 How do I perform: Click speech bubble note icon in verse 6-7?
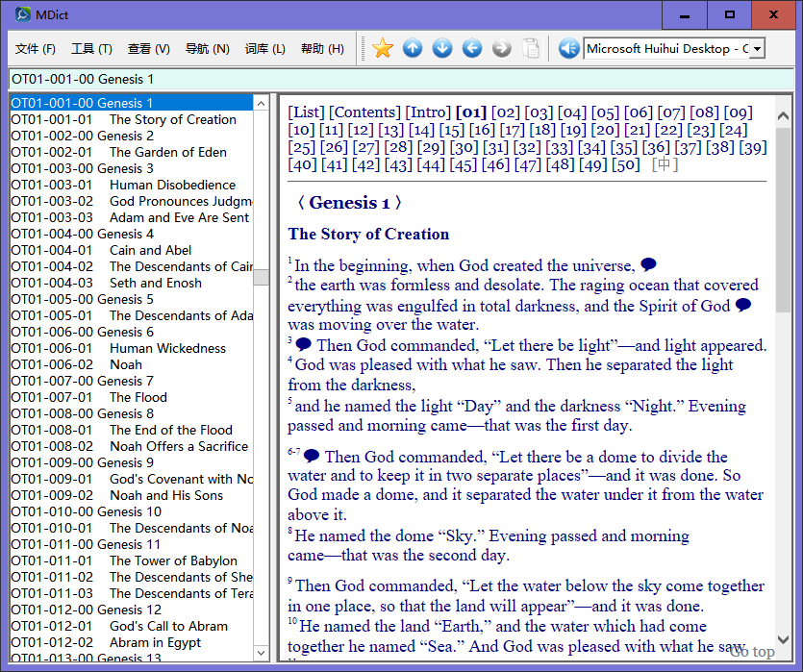click(x=312, y=455)
